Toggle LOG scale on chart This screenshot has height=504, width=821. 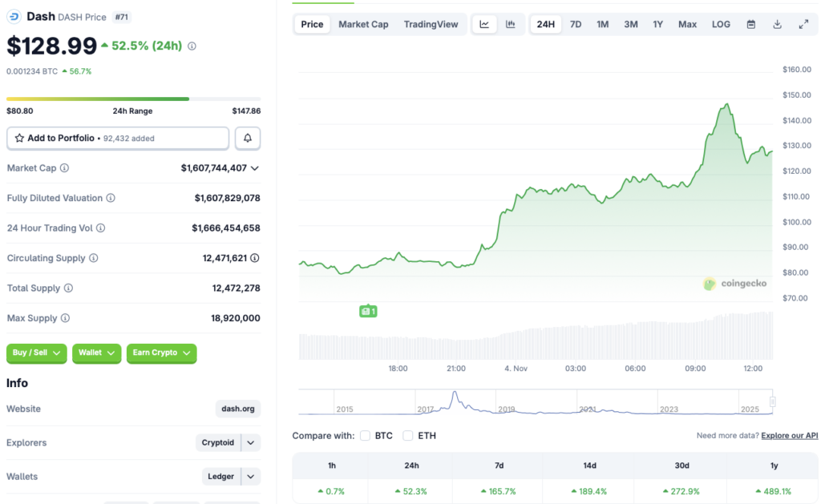click(721, 24)
